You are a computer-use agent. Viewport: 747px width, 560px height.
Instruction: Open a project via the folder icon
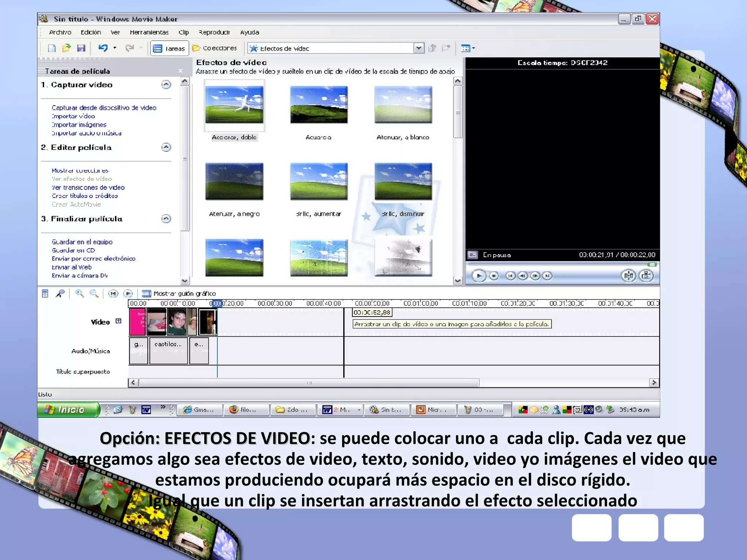[x=66, y=48]
